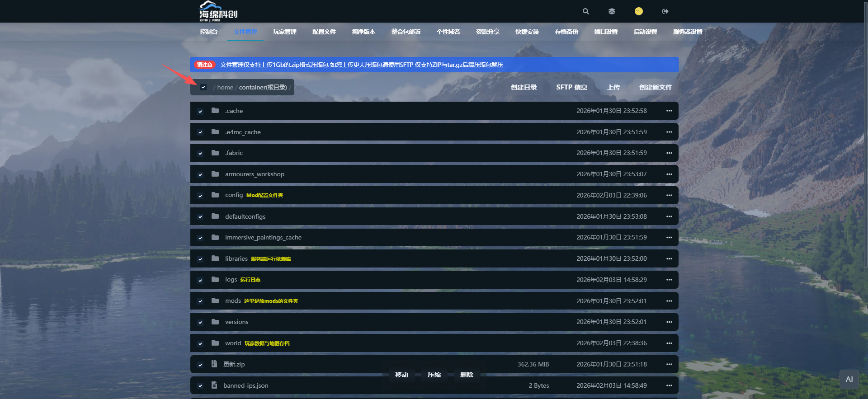The image size is (868, 399).
Task: Switch to the 控制台 tab
Action: point(209,32)
